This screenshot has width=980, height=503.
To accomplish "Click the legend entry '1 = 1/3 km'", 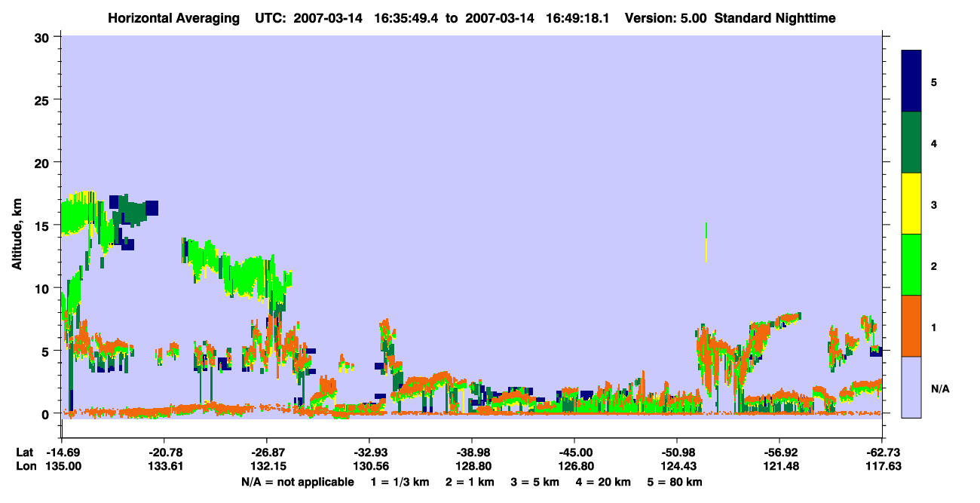I will click(x=400, y=482).
